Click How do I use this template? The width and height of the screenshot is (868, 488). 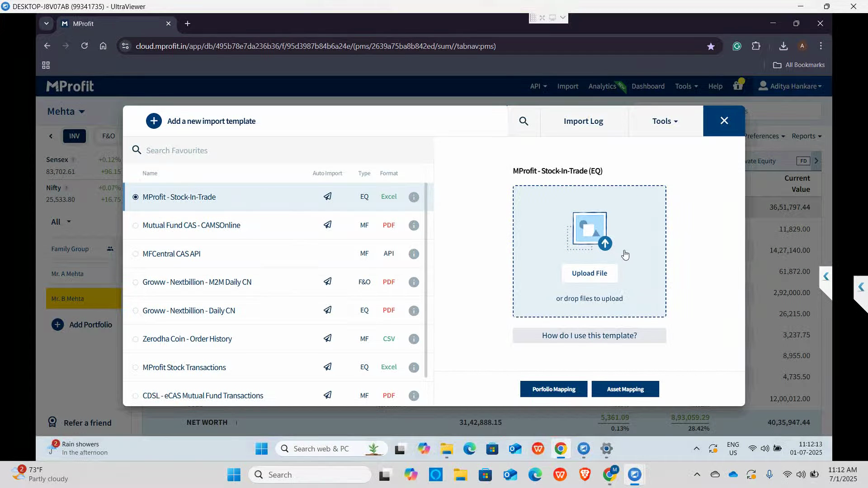(589, 335)
